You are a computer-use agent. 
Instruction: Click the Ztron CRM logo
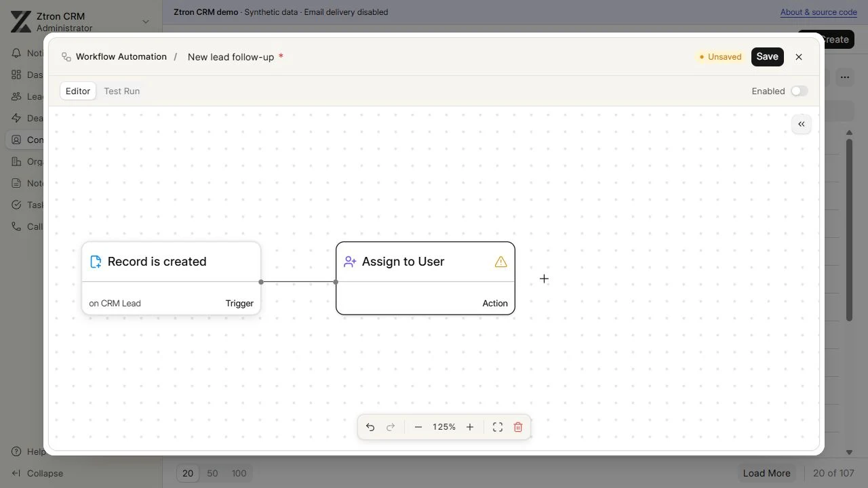tap(21, 22)
